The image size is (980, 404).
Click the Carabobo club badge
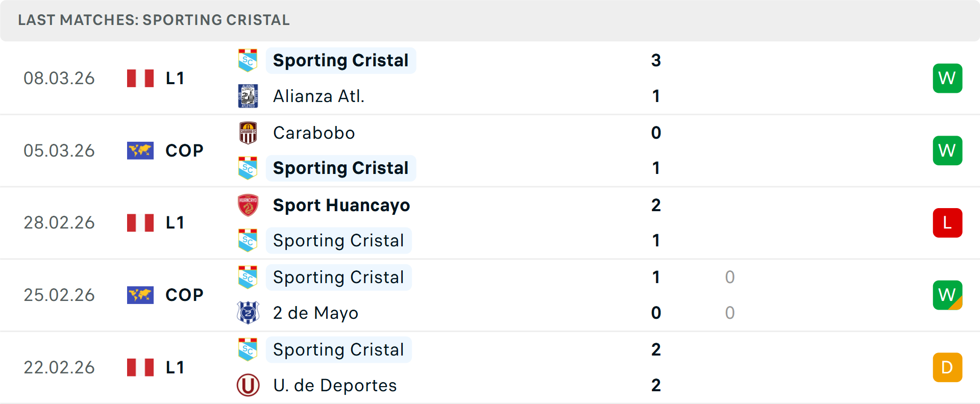248,133
